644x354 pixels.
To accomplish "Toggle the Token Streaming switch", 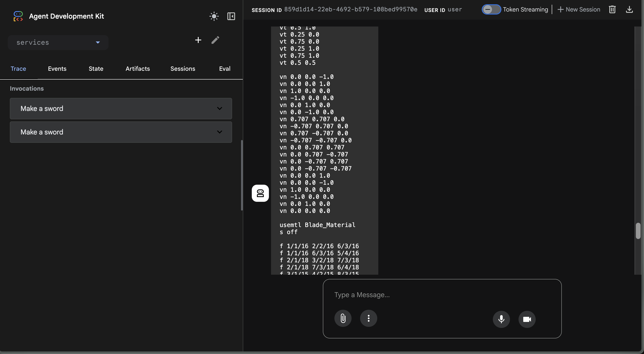I will click(x=491, y=9).
